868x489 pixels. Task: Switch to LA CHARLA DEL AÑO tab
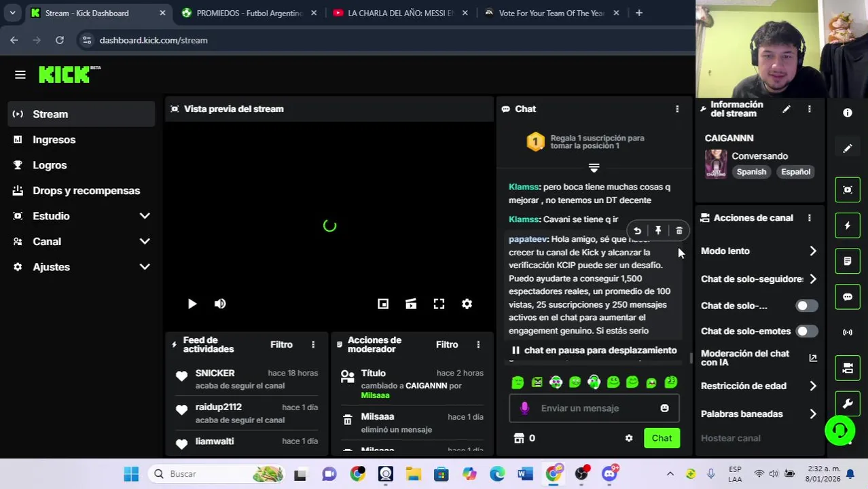click(x=399, y=13)
